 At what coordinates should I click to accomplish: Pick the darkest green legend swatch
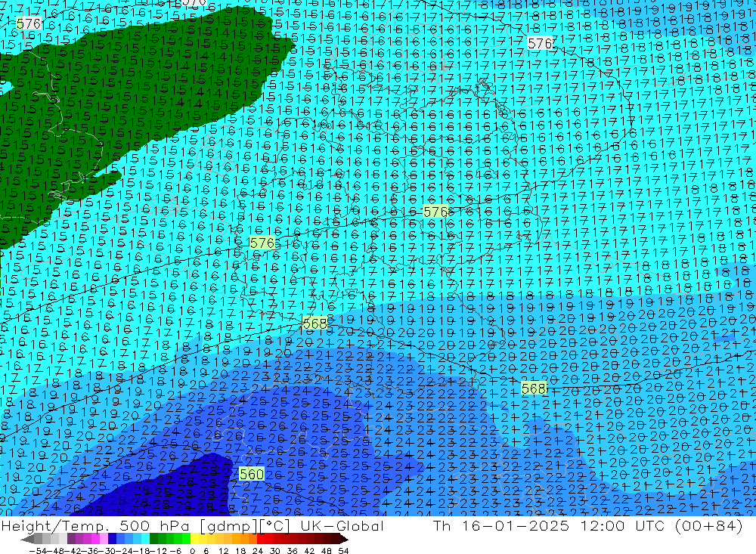click(x=153, y=539)
